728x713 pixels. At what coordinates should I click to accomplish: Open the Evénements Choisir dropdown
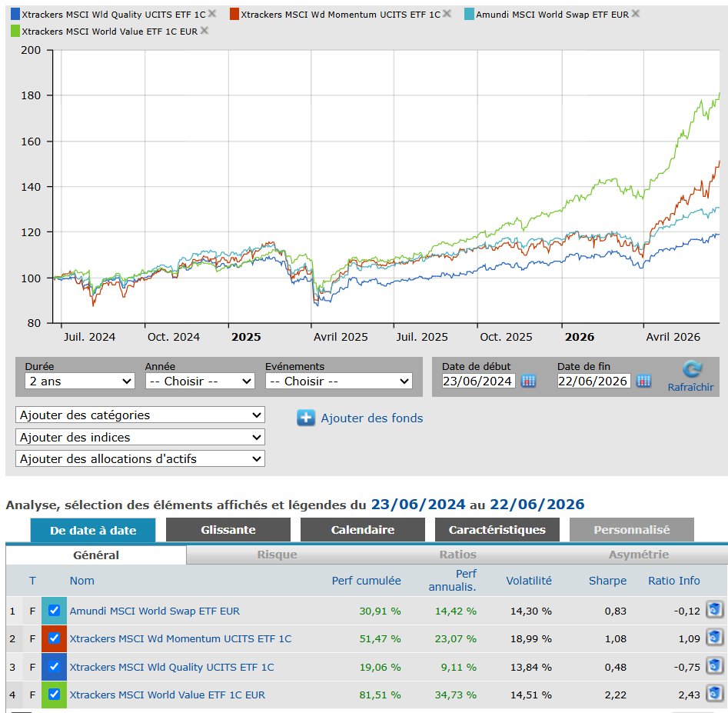click(339, 381)
